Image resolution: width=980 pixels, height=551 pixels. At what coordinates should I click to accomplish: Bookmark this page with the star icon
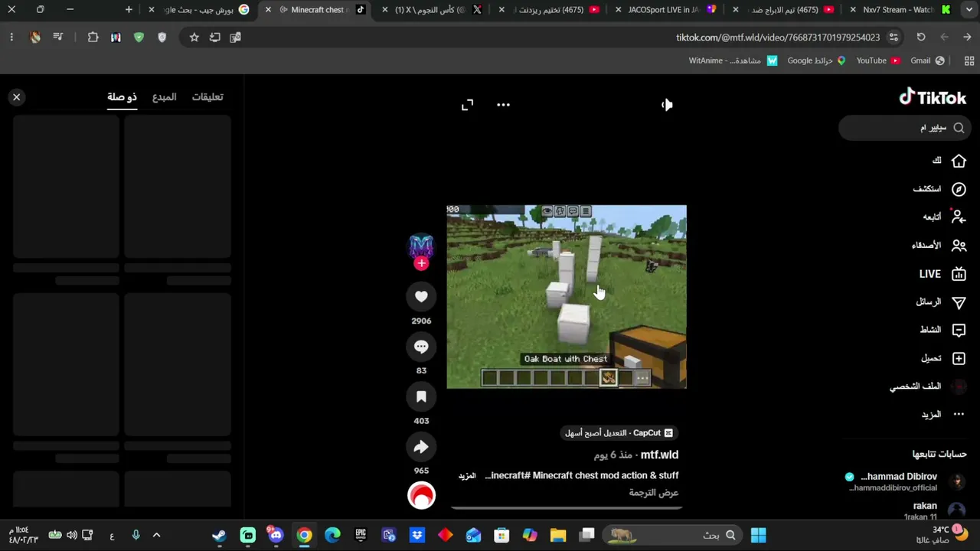click(194, 37)
